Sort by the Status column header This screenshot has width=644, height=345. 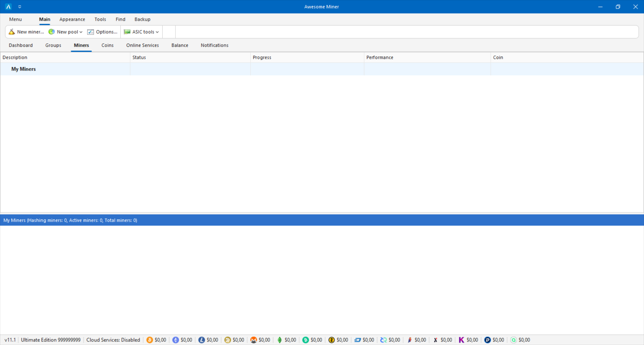190,58
